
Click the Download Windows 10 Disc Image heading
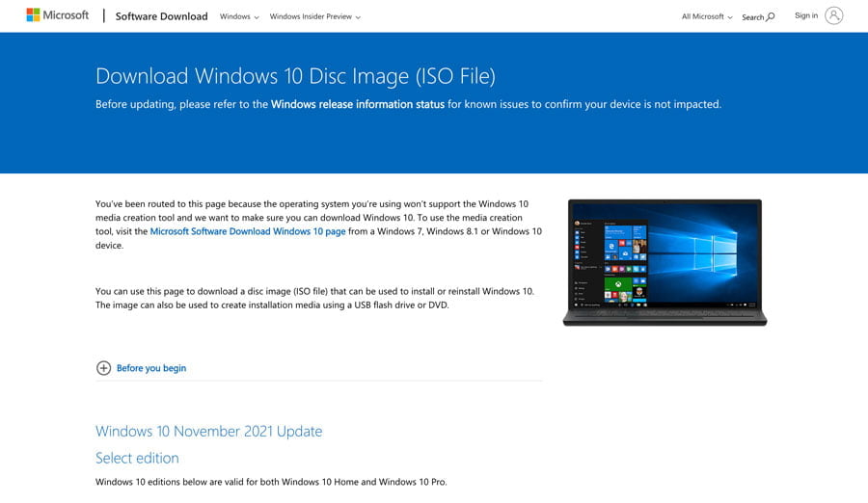295,76
